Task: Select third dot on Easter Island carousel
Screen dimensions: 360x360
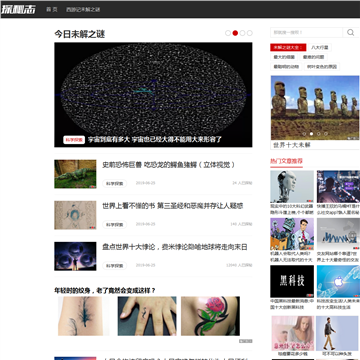Action: pos(319,134)
